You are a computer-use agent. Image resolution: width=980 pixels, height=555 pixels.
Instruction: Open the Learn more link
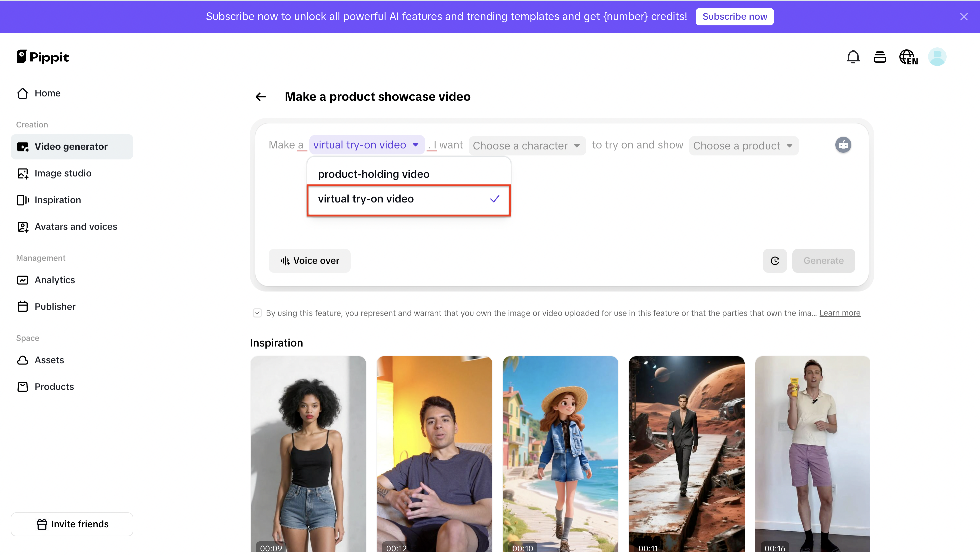pyautogui.click(x=840, y=313)
